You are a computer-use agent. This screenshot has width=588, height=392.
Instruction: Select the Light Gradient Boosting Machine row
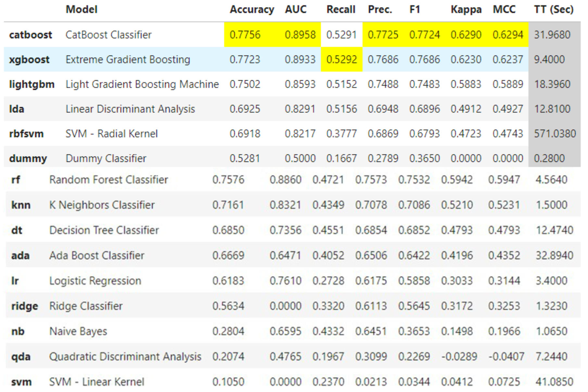point(142,84)
